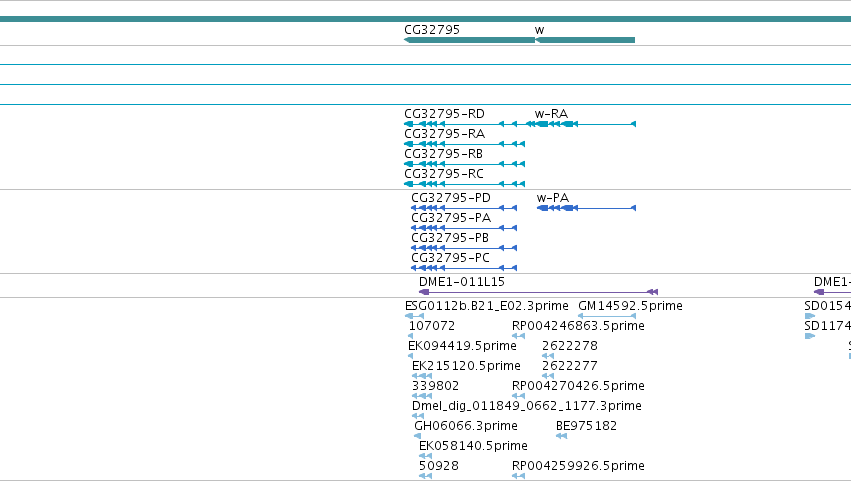Viewport: 851px width, 481px height.
Task: Click the CG32795-RC transcript label
Action: point(444,174)
